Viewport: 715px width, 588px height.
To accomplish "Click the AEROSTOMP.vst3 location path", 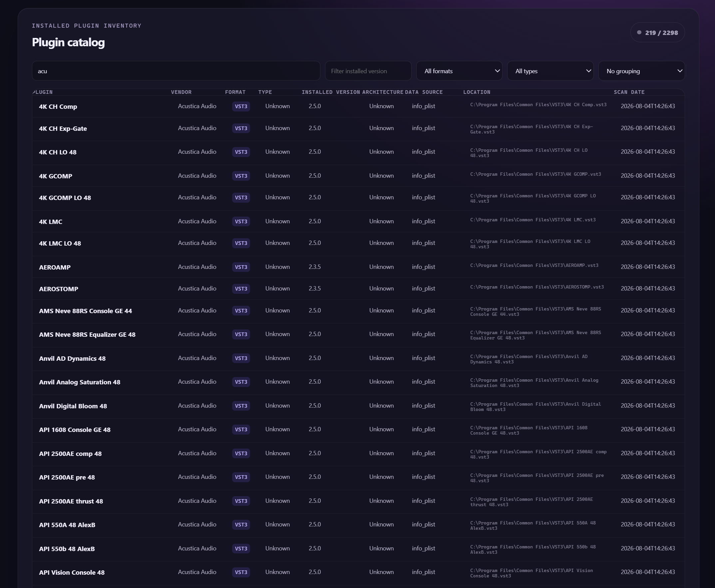I will [x=537, y=287].
